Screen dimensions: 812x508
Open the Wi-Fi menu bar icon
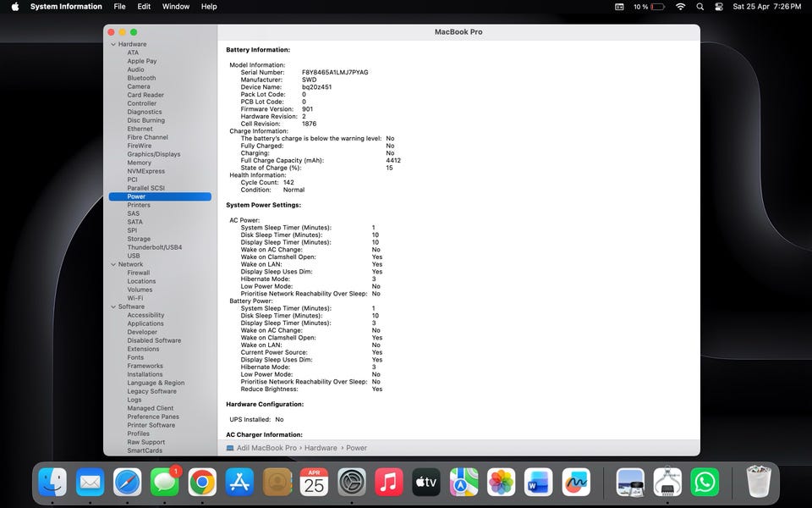(x=680, y=7)
